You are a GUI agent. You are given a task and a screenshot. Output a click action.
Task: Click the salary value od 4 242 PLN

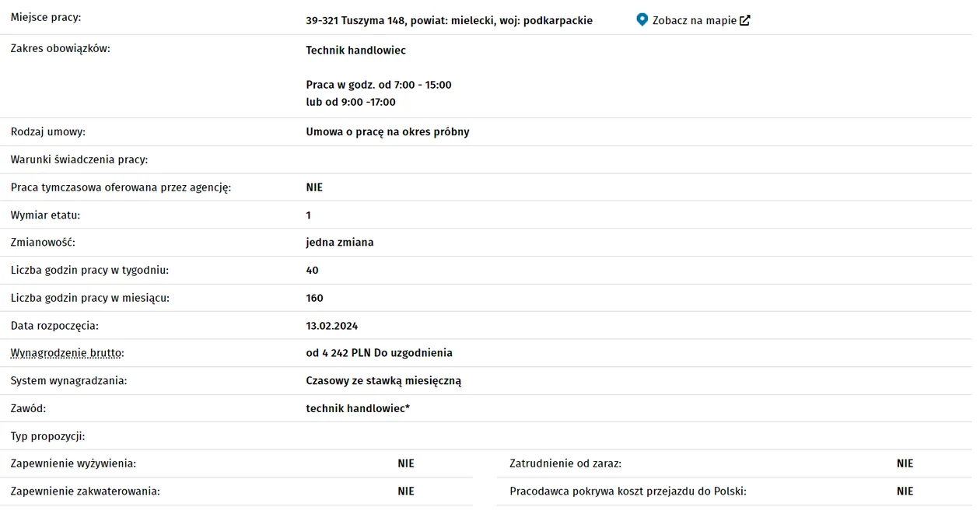(338, 353)
